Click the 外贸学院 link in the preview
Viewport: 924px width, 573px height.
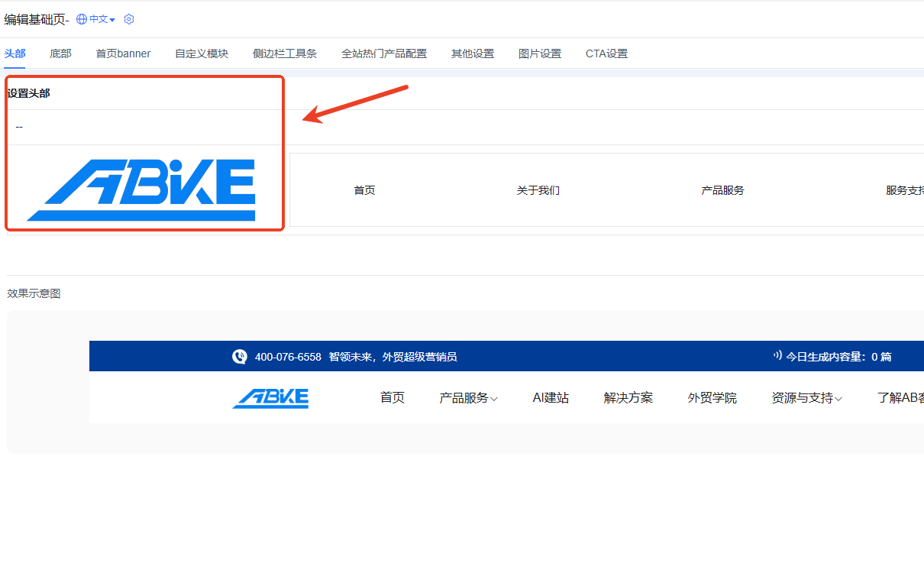tap(712, 398)
